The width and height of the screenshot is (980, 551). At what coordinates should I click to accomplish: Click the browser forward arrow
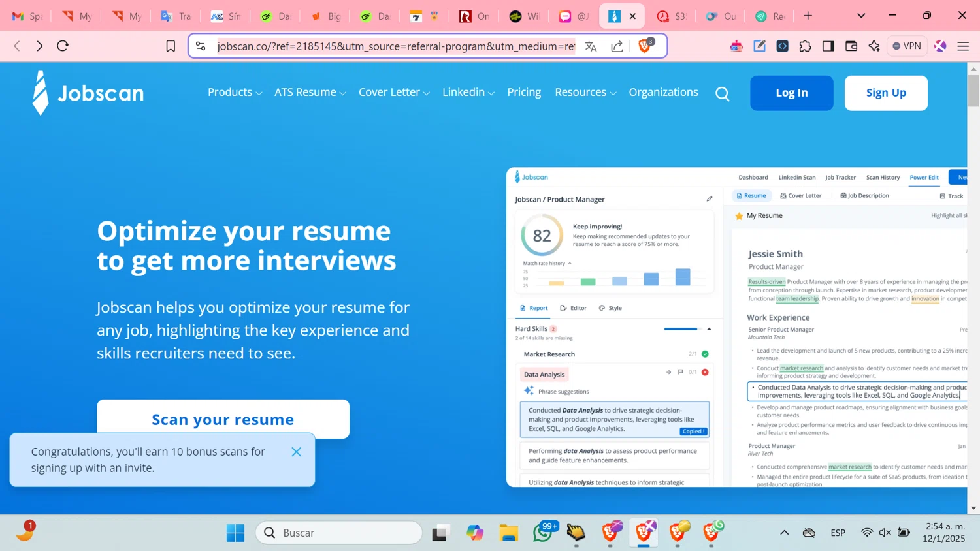pyautogui.click(x=40, y=46)
